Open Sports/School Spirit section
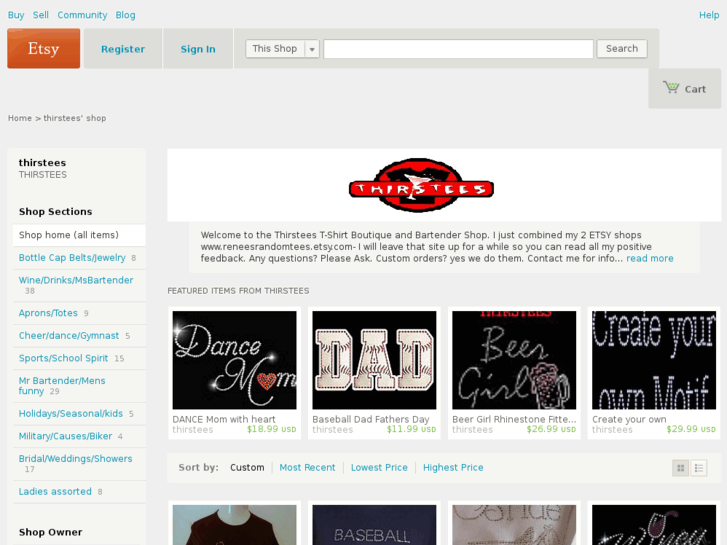The width and height of the screenshot is (727, 545). tap(63, 358)
